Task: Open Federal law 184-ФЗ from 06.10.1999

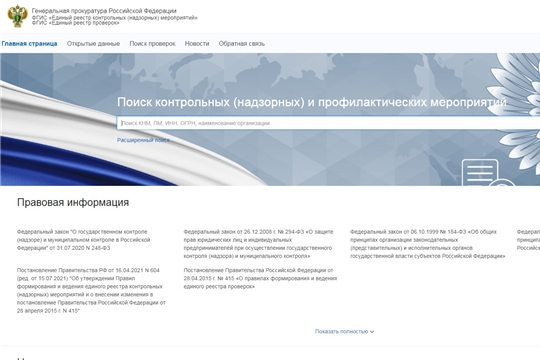Action: (x=428, y=244)
